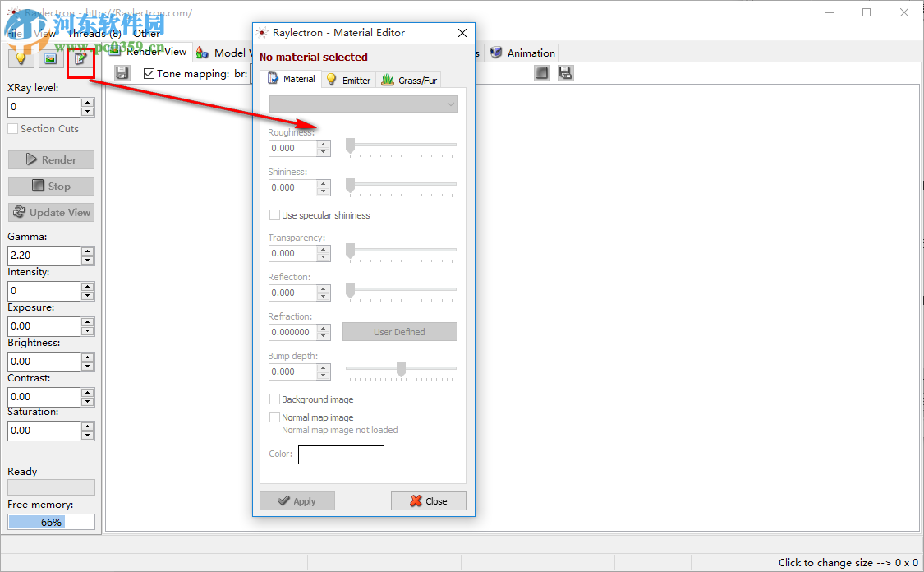Select the gray sphere icon on the right toolbar
This screenshot has height=572, width=924.
(x=542, y=72)
